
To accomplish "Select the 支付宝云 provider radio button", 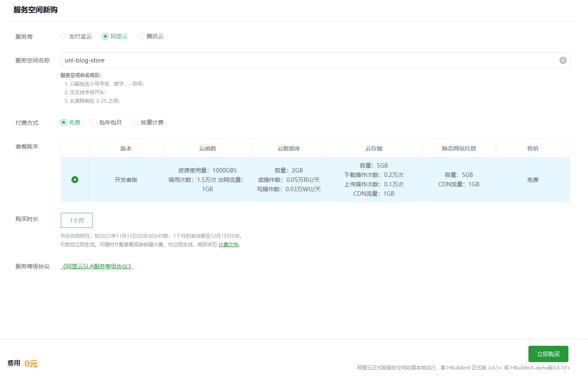I will click(x=64, y=36).
